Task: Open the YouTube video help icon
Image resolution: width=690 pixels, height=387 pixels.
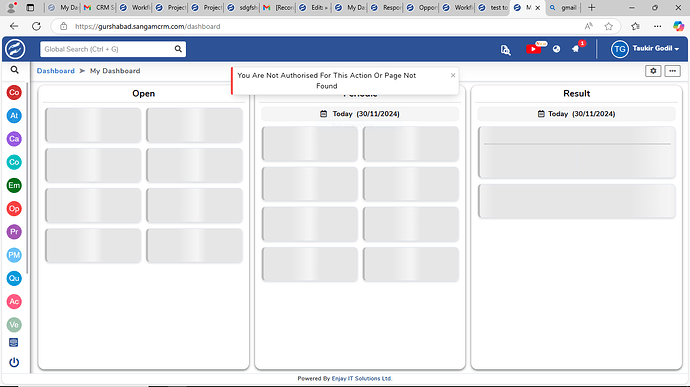Action: [x=533, y=49]
